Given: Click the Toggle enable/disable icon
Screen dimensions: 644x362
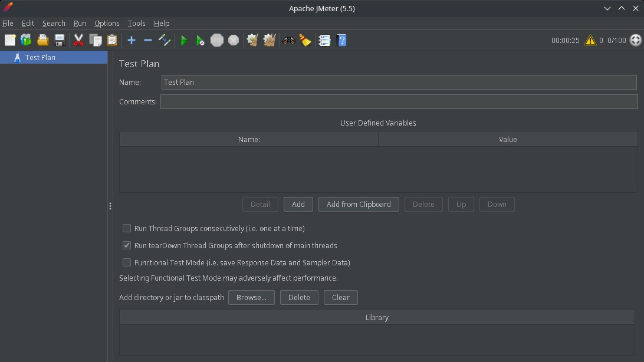Looking at the screenshot, I should click(x=165, y=40).
